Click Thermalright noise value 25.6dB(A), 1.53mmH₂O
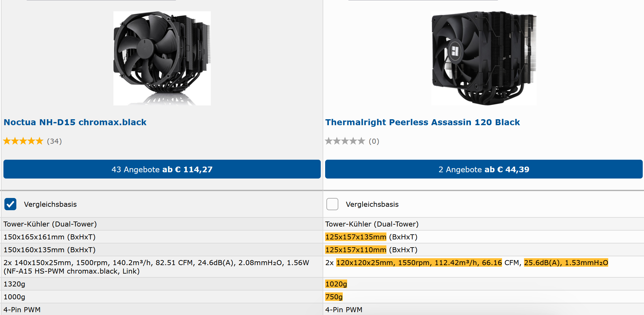 click(x=566, y=263)
